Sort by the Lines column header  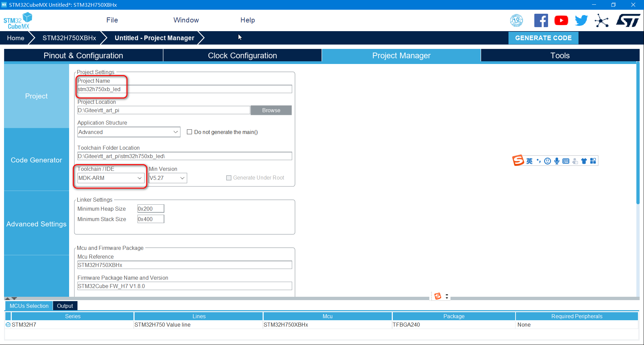199,316
